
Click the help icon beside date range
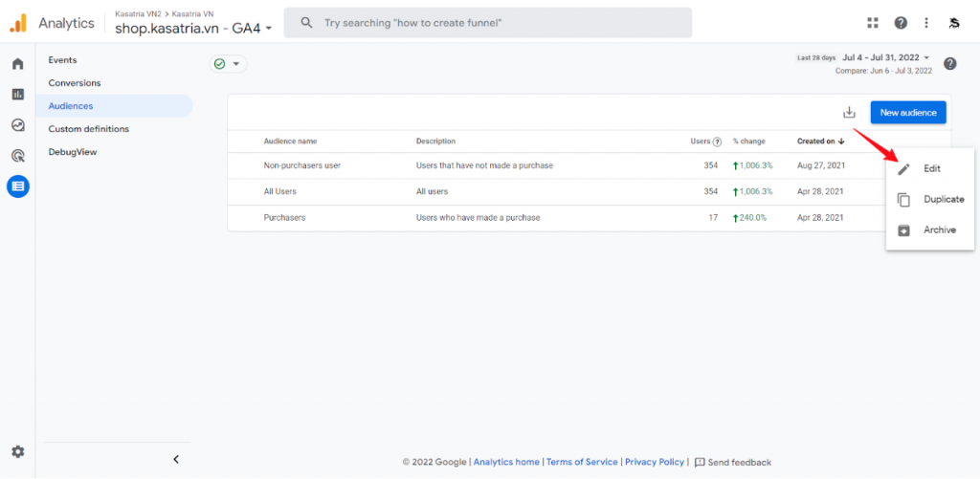point(950,63)
